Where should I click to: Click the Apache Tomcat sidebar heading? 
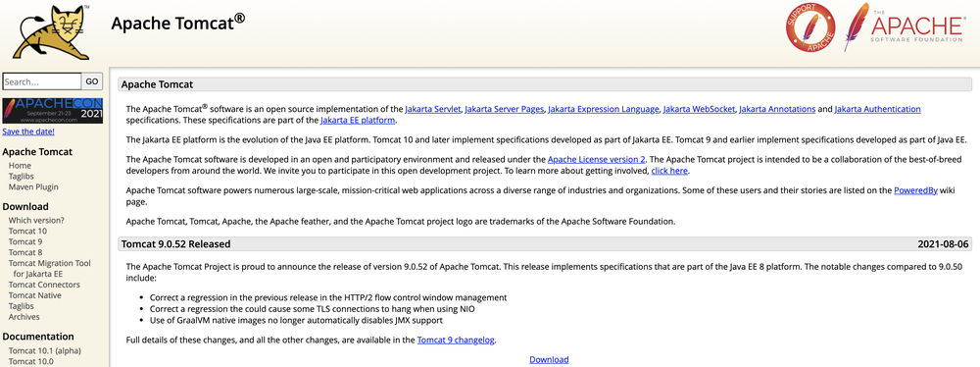point(37,152)
